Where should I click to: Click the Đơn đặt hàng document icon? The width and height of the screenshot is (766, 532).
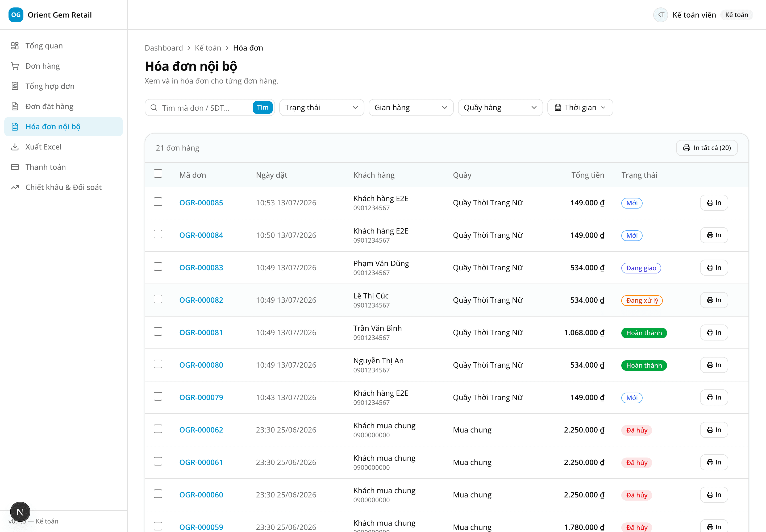point(15,106)
